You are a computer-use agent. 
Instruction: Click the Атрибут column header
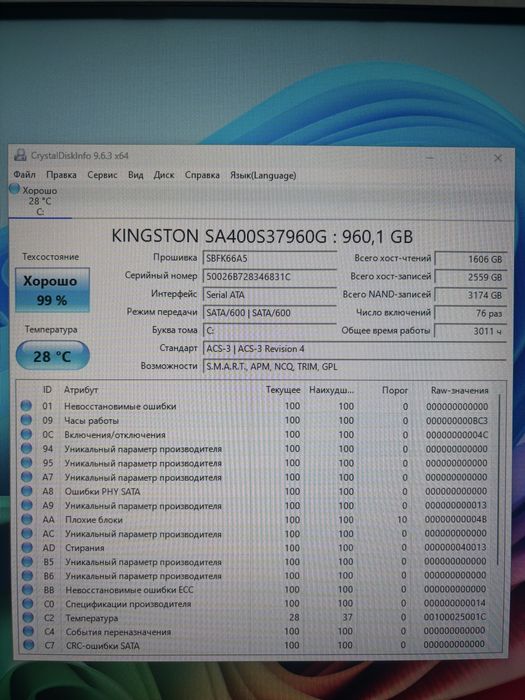click(81, 390)
